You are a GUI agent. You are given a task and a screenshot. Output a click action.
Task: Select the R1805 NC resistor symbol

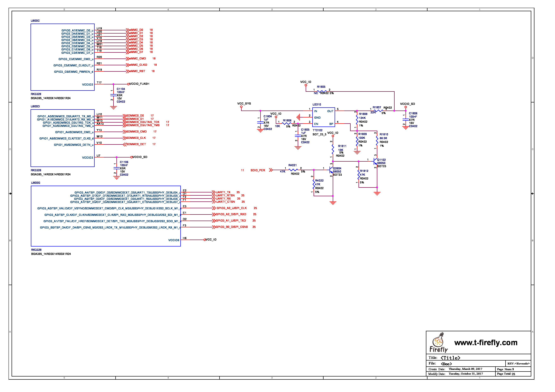coord(322,92)
